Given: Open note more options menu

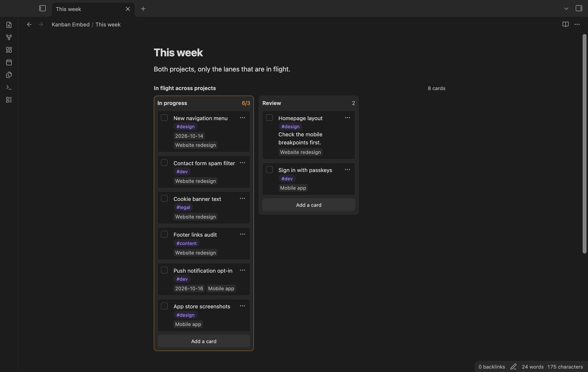Looking at the screenshot, I should coord(577,24).
